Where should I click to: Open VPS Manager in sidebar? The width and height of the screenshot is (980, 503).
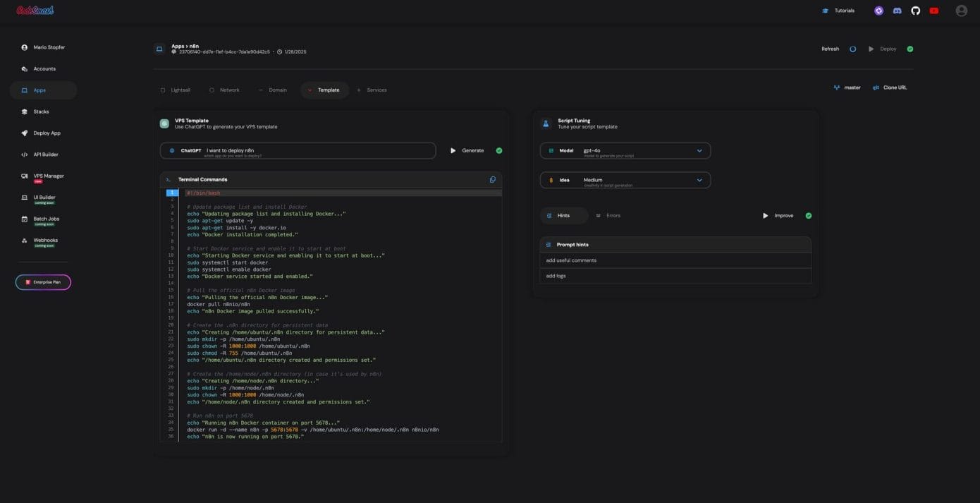click(x=48, y=176)
